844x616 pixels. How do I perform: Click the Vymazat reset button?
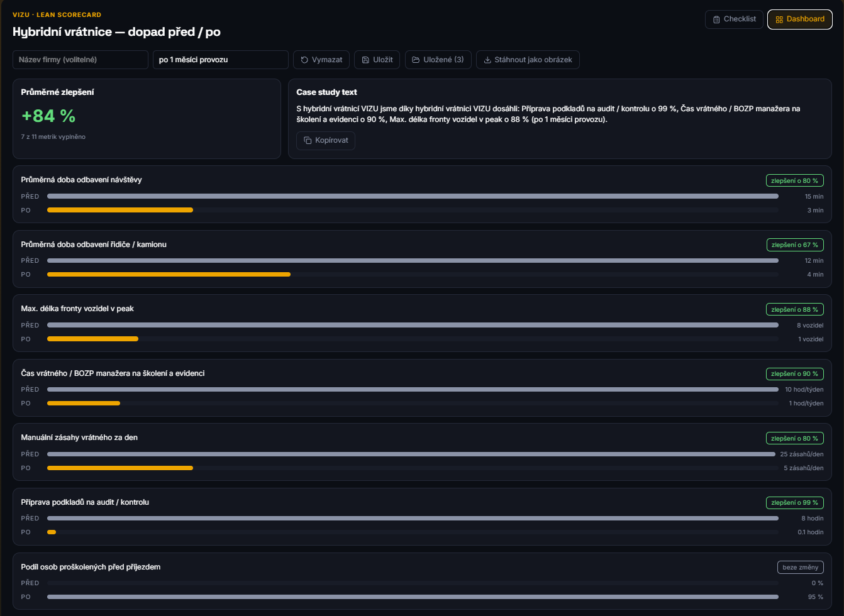pyautogui.click(x=321, y=60)
